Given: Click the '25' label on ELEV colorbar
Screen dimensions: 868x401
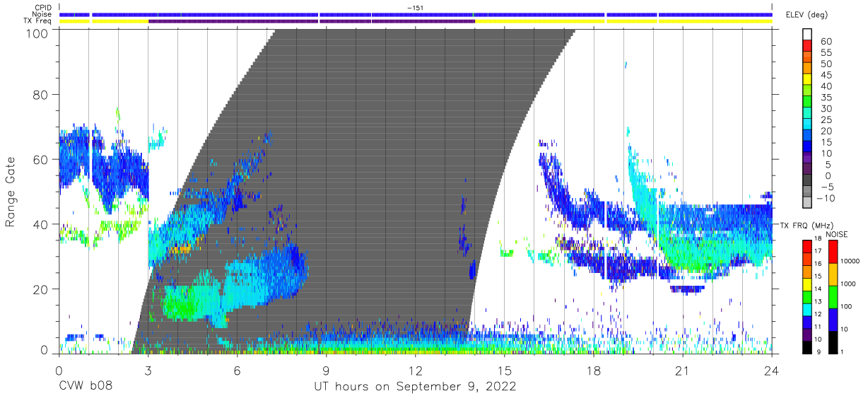Looking at the screenshot, I should tap(826, 120).
